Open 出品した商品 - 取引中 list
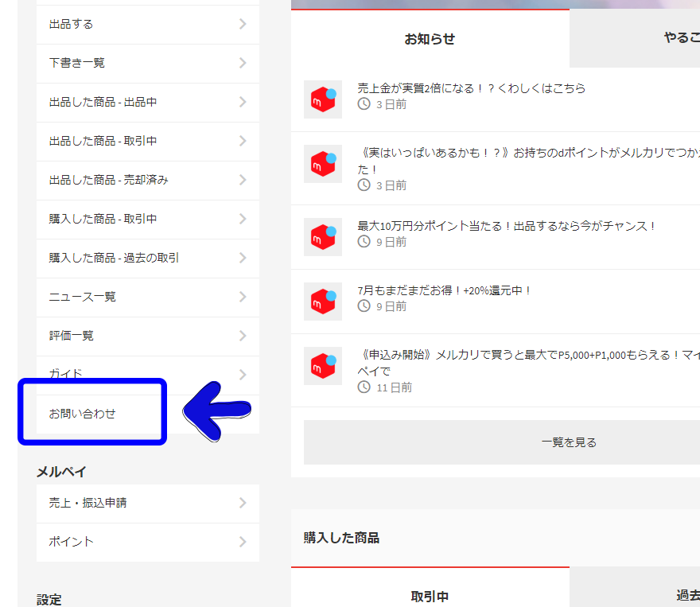This screenshot has height=607, width=700. [x=147, y=141]
